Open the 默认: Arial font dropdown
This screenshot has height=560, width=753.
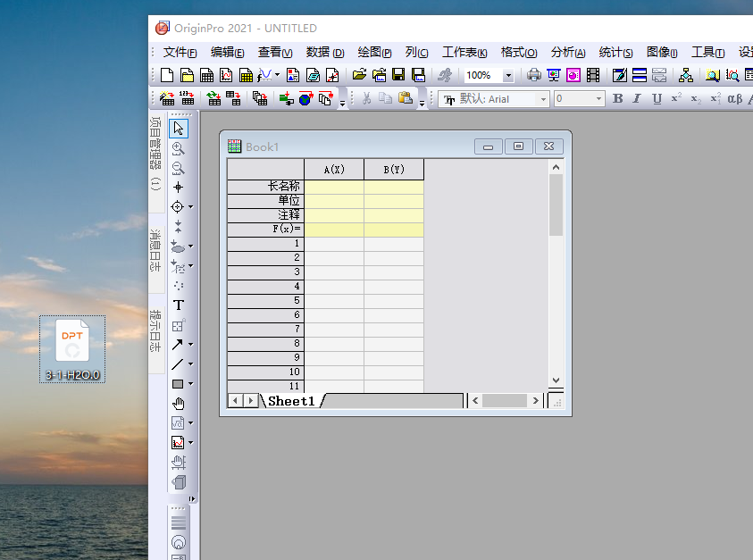(x=541, y=99)
